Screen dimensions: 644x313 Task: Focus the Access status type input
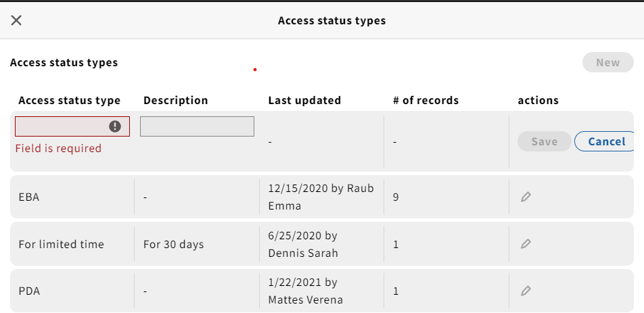tap(72, 126)
